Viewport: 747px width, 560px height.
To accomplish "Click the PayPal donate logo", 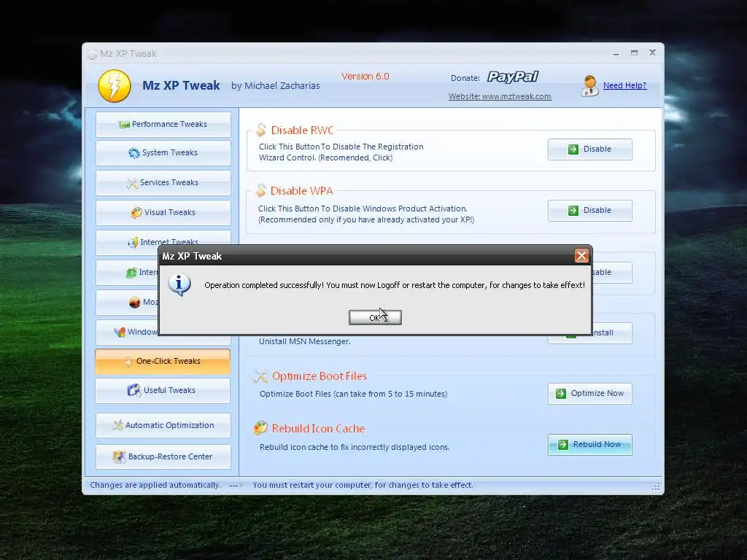I will [513, 77].
